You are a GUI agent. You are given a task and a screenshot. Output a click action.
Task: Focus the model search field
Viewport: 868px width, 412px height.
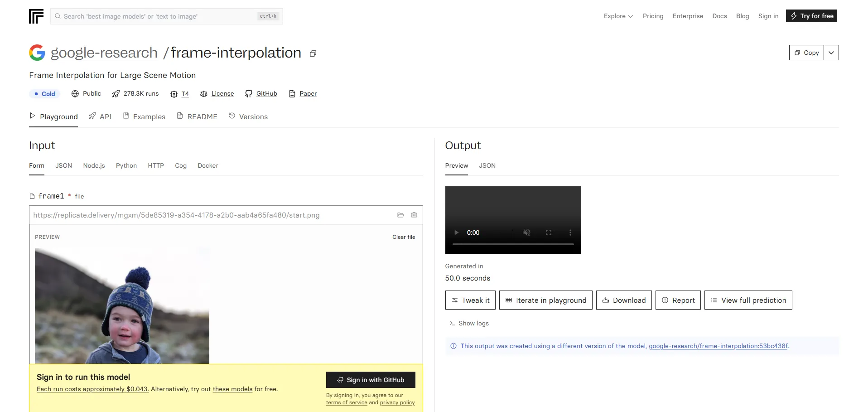[159, 16]
